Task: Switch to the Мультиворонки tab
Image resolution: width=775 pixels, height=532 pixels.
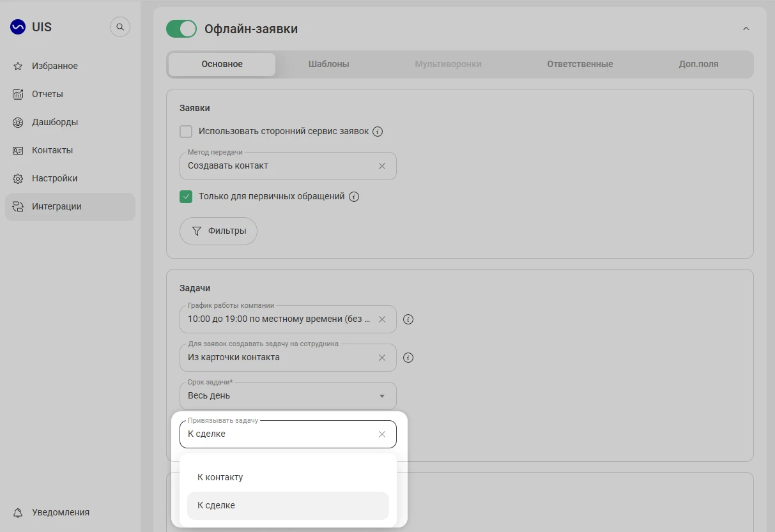Action: pyautogui.click(x=448, y=65)
